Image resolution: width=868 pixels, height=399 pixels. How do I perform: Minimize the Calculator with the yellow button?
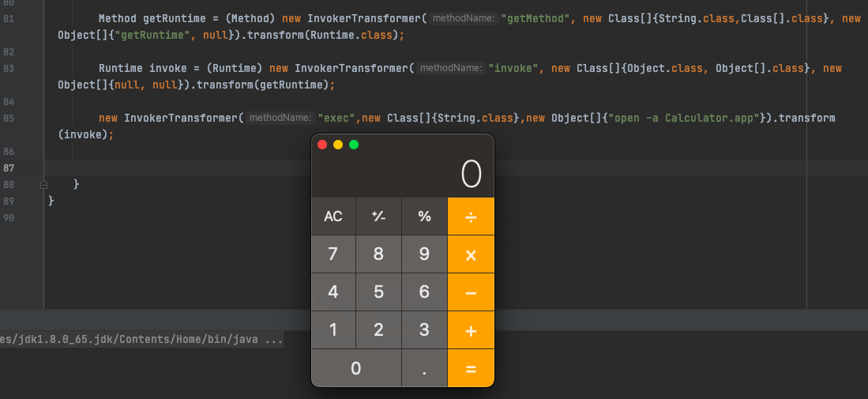pyautogui.click(x=338, y=145)
